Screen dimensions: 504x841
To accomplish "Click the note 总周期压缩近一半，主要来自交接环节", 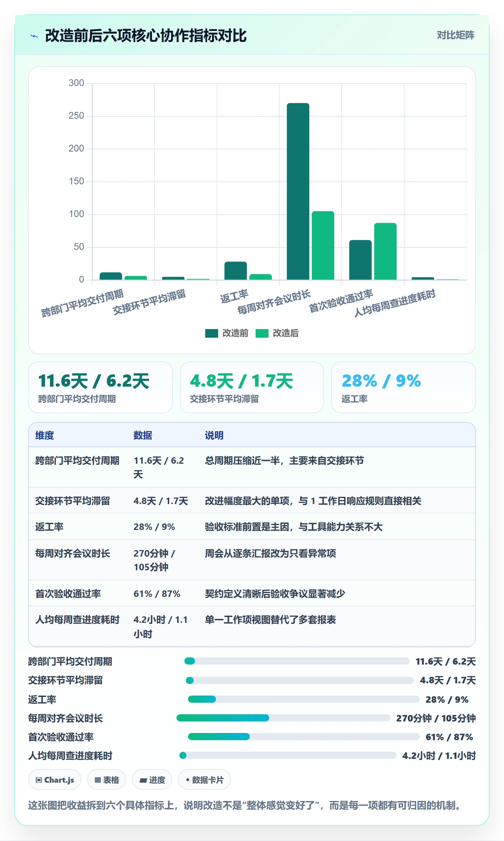I will pyautogui.click(x=284, y=460).
